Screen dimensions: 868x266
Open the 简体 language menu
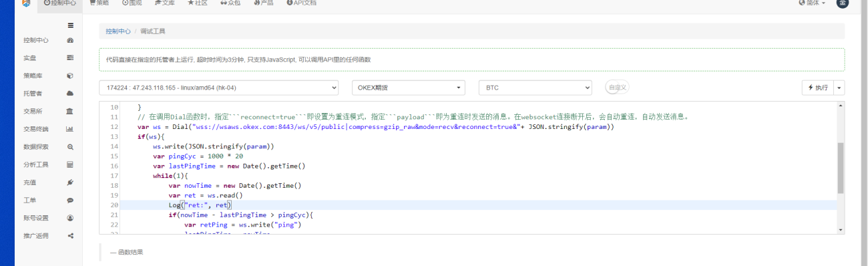pyautogui.click(x=812, y=3)
